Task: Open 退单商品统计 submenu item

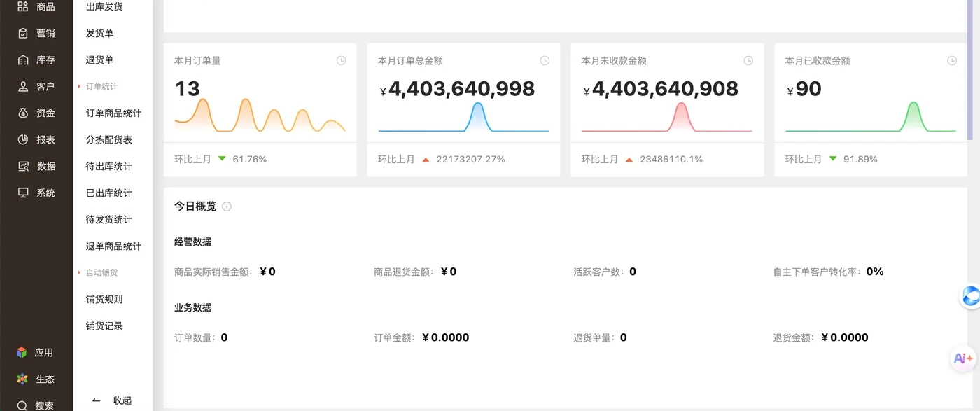Action: pyautogui.click(x=113, y=246)
